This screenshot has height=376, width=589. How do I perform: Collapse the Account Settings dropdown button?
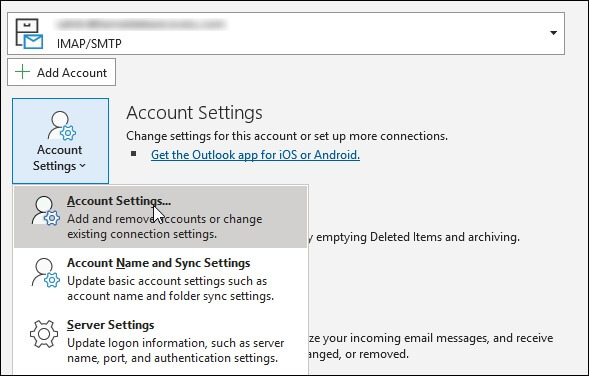point(60,141)
